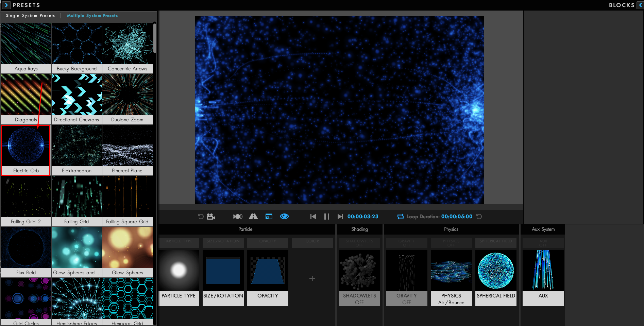
Task: Reset loop duration using the circular arrow icon
Action: pos(479,216)
